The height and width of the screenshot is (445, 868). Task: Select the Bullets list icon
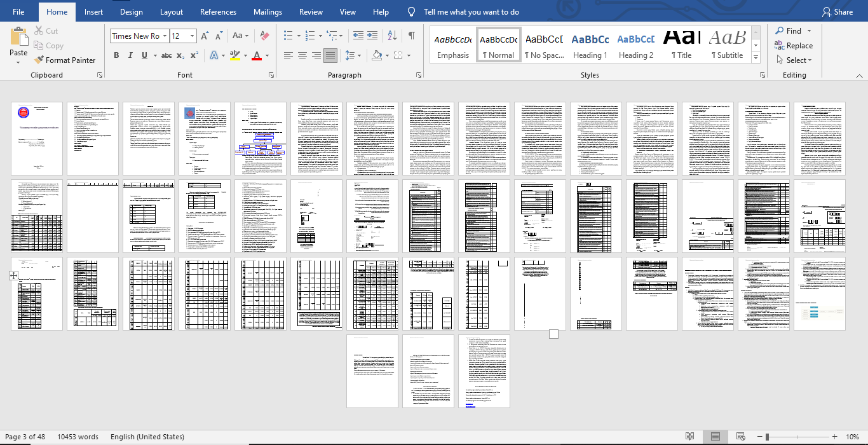[288, 36]
